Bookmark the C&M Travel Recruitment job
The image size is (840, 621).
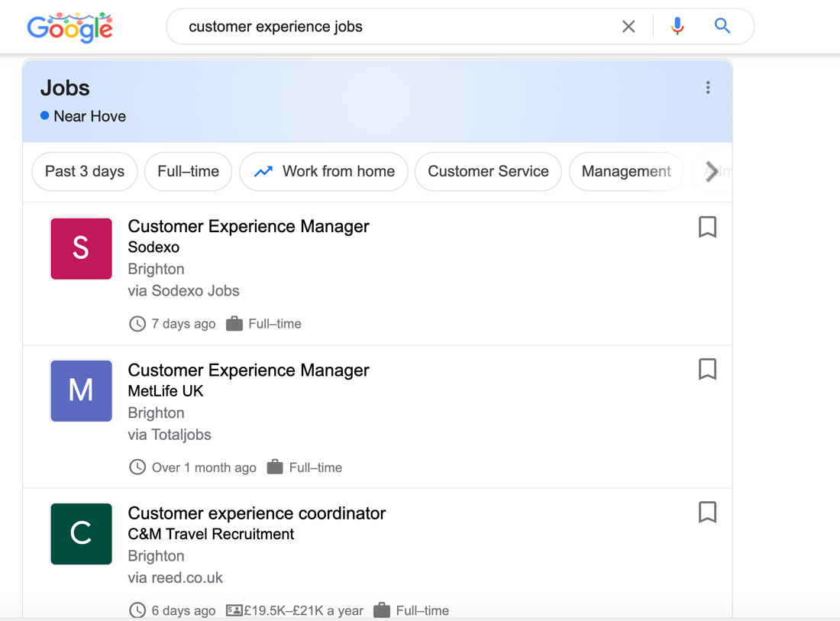tap(707, 513)
